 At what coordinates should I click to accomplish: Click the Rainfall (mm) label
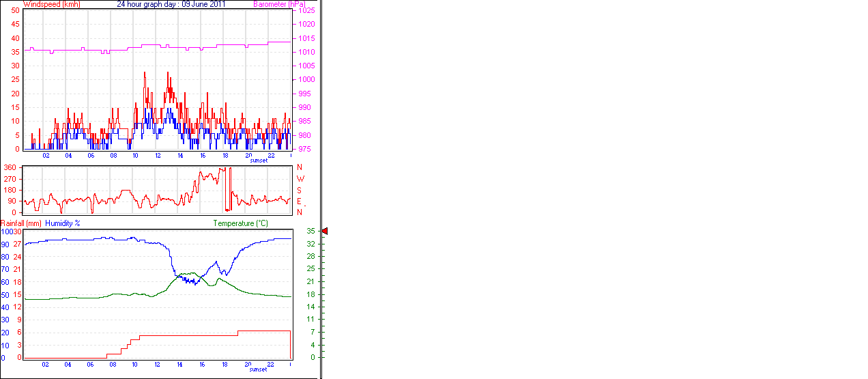[20, 223]
